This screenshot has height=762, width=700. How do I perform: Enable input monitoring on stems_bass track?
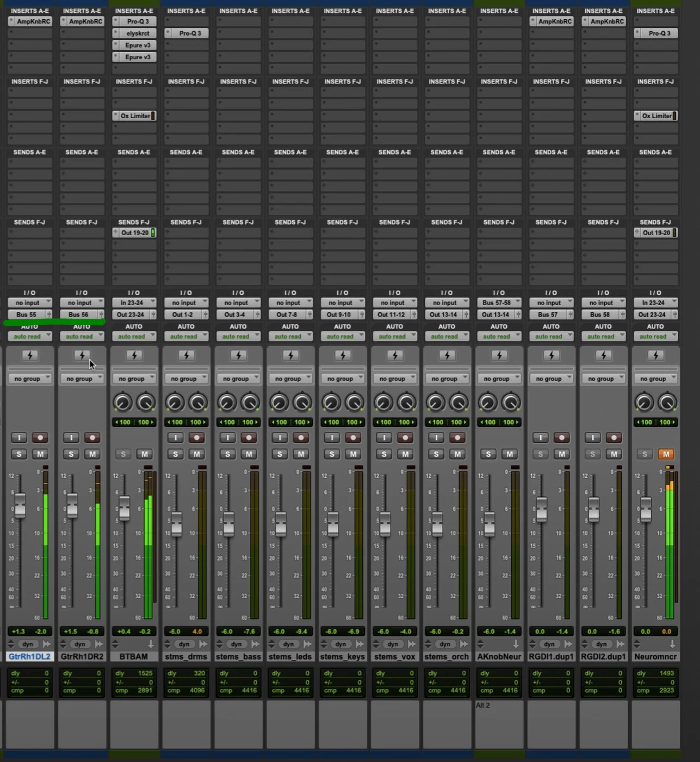point(227,437)
